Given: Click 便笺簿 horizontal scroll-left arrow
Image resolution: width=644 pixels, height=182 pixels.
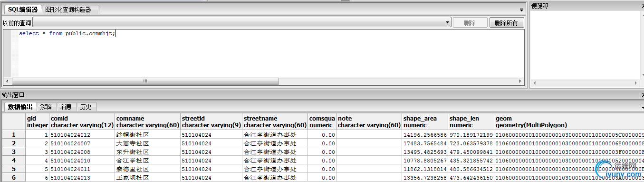Looking at the screenshot, I should pyautogui.click(x=534, y=83).
